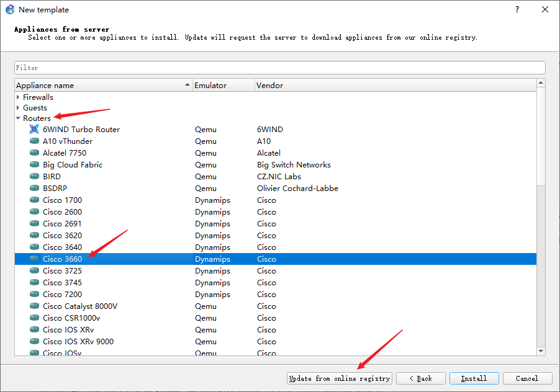
Task: Select the Cisco 3745 entry
Action: pos(63,282)
